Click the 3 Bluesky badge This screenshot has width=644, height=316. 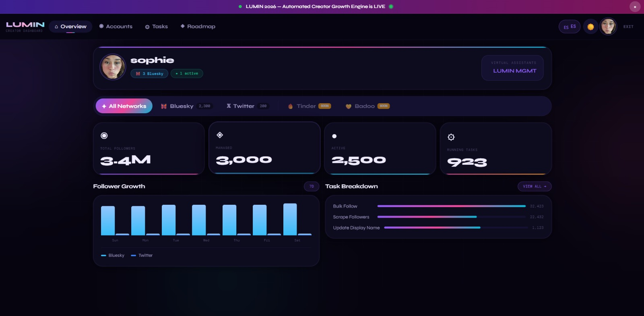pyautogui.click(x=149, y=74)
